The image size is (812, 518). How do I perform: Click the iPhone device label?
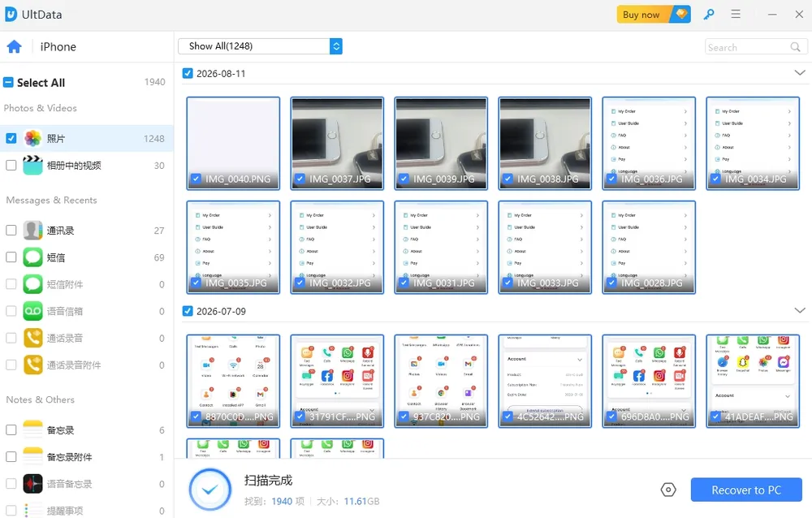tap(58, 46)
